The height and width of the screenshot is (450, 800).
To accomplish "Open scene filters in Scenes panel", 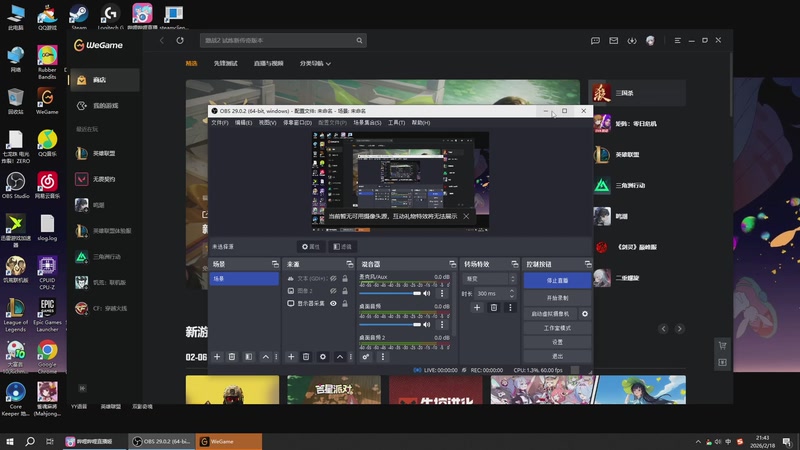I will 248,357.
